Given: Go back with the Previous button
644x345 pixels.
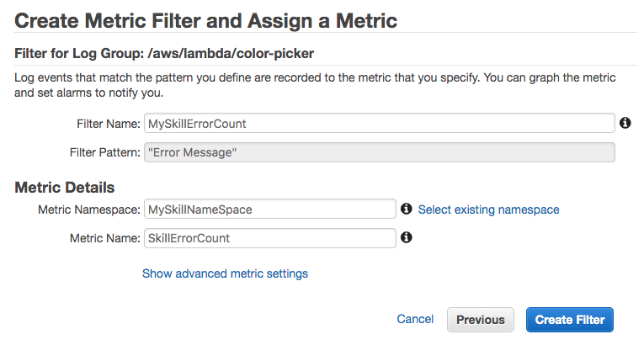Looking at the screenshot, I should tap(481, 320).
